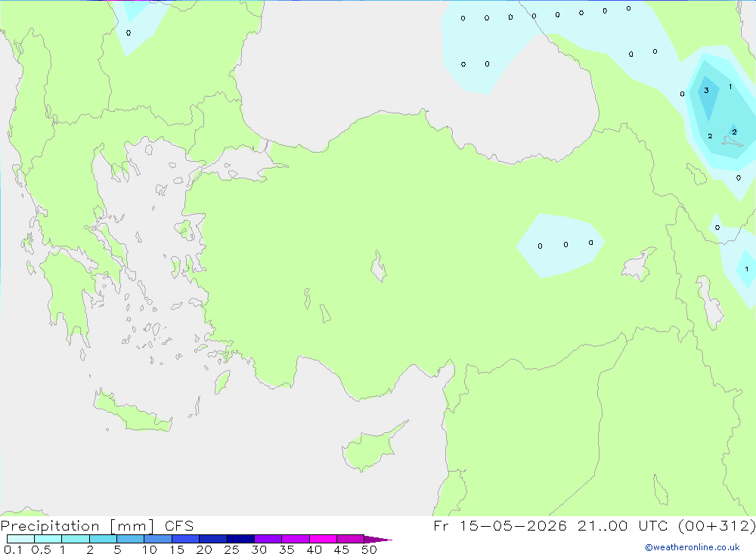The width and height of the screenshot is (756, 554).
Task: Click the 25–30 mm navy legend swatch
Action: coord(240,539)
